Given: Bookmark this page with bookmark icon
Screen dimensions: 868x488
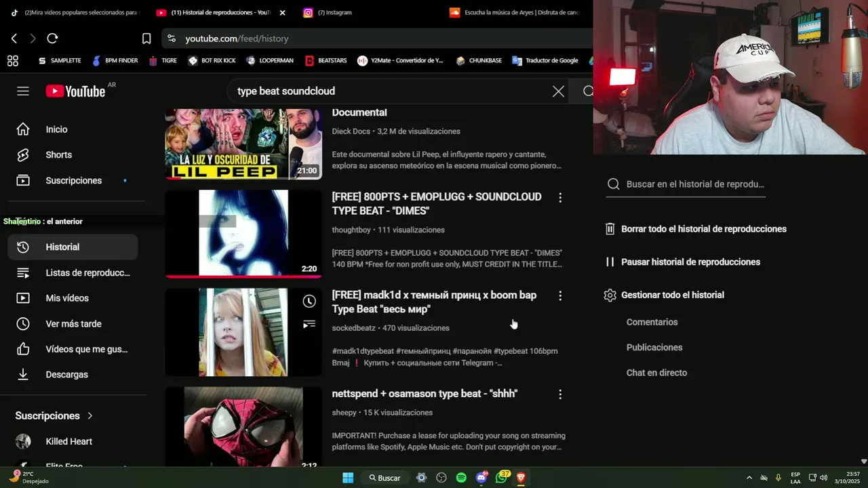Looking at the screenshot, I should point(146,39).
